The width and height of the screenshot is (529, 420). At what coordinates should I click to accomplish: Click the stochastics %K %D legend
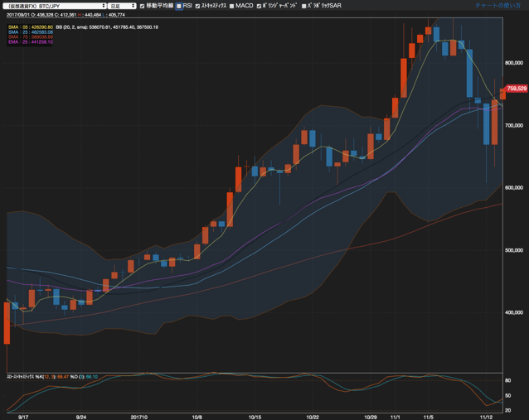point(52,377)
